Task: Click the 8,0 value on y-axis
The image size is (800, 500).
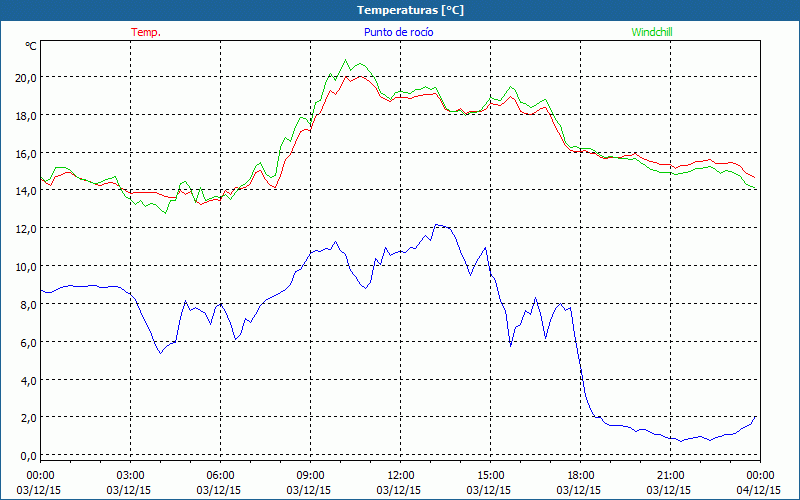Action: coord(29,305)
